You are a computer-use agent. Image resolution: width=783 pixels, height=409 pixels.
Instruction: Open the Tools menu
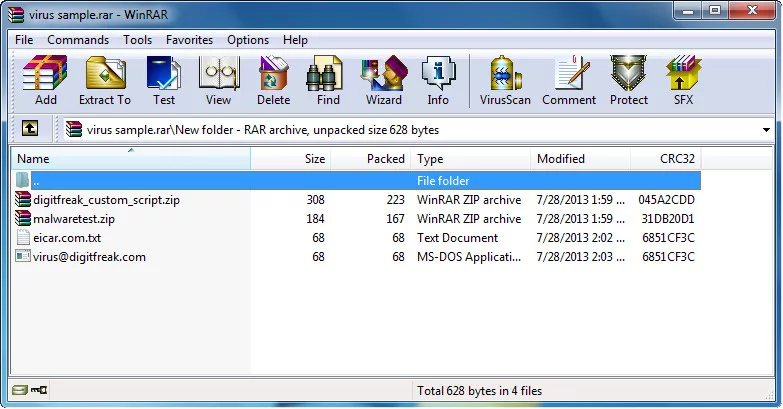pyautogui.click(x=137, y=39)
